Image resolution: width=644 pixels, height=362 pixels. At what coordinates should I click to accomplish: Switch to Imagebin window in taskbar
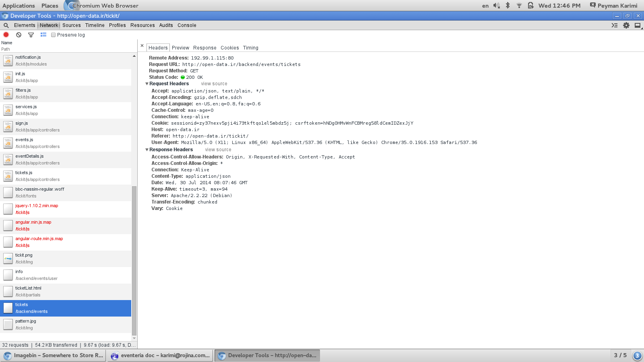pos(54,356)
